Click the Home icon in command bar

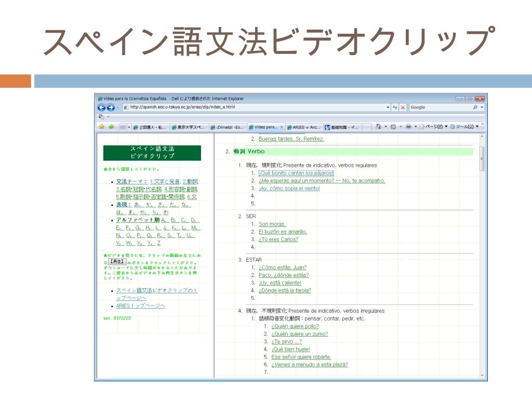[x=379, y=127]
